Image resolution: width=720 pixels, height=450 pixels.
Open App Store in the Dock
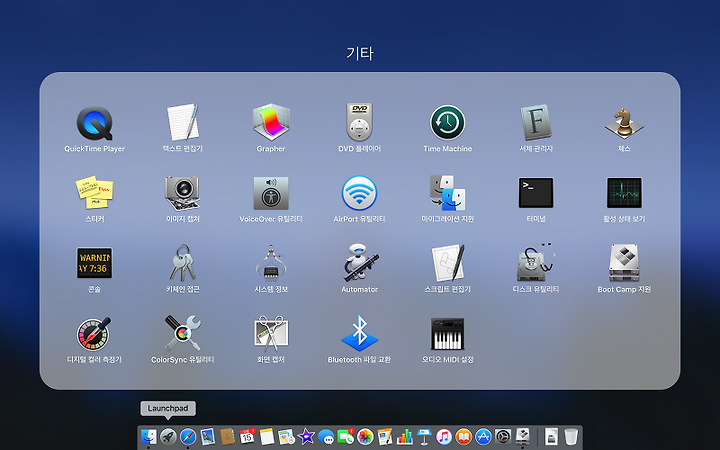(483, 437)
